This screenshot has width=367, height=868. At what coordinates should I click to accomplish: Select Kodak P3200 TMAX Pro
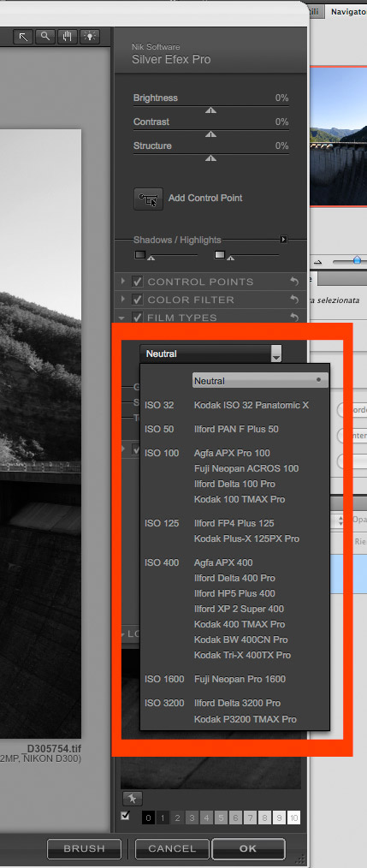246,720
